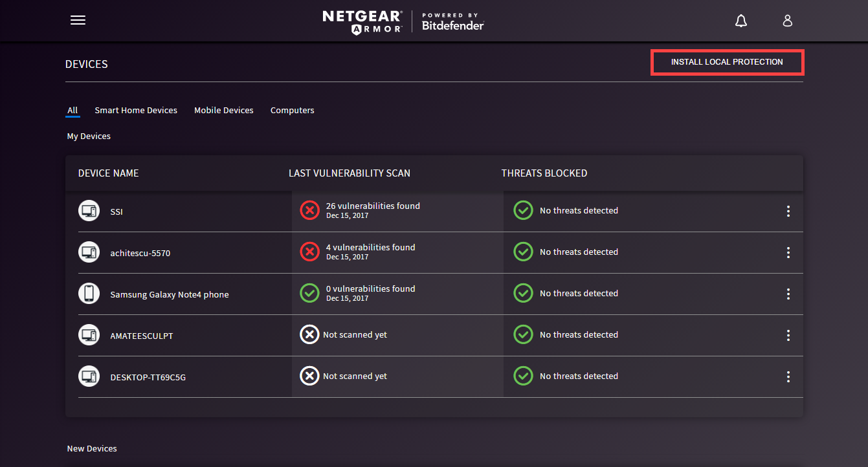Click the SSI computer device icon

pos(89,211)
